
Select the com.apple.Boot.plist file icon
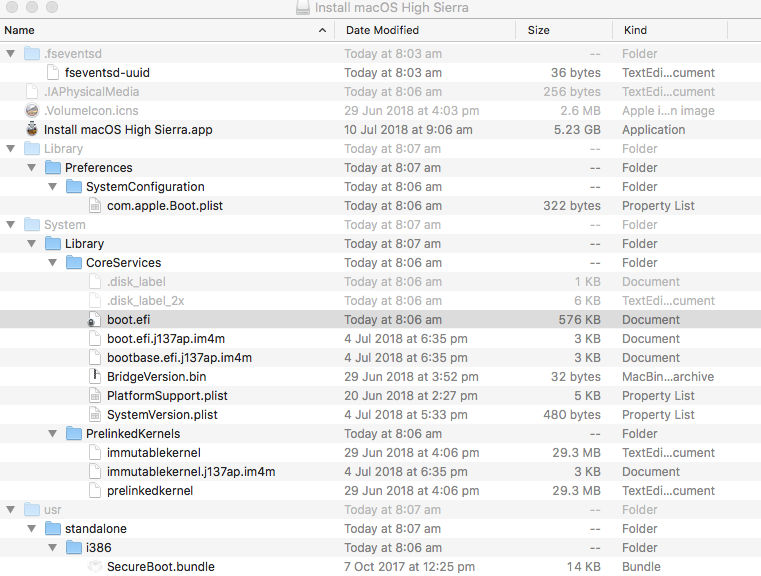[95, 206]
